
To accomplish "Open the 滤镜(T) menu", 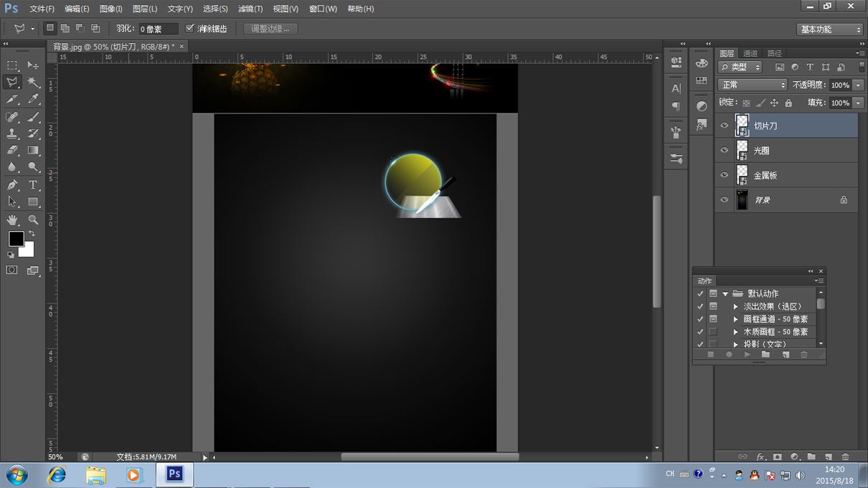I will (x=250, y=9).
